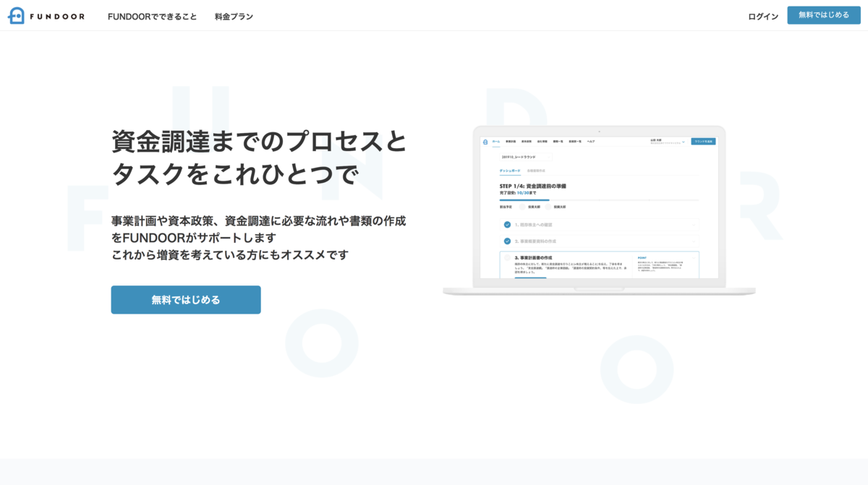Click the text これから増資を考えている方にもオススメです
The image size is (868, 485).
[x=230, y=254]
